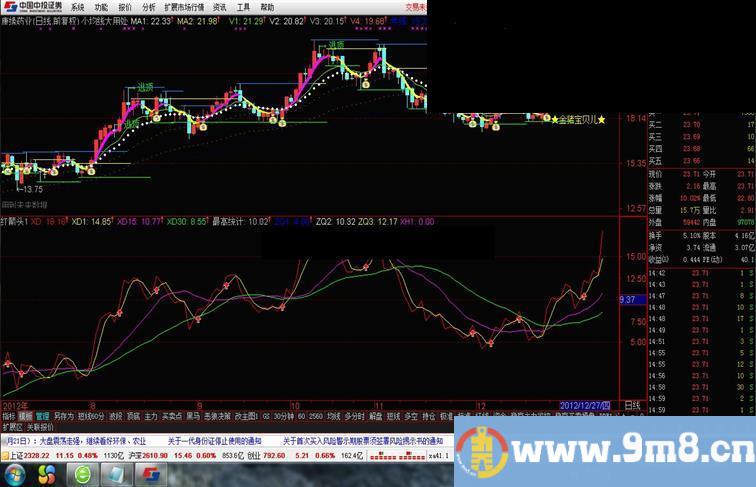Click the 买五 order book row
Viewport: 756px width, 487px height.
[656, 160]
